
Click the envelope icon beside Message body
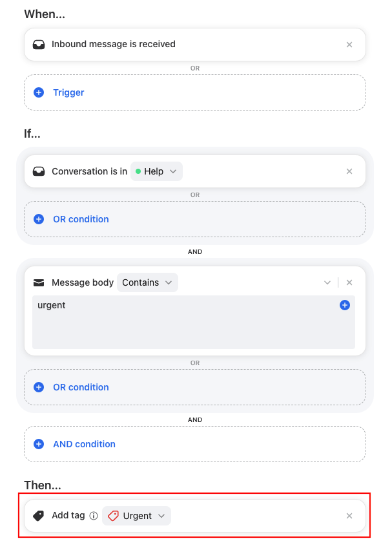pos(39,283)
